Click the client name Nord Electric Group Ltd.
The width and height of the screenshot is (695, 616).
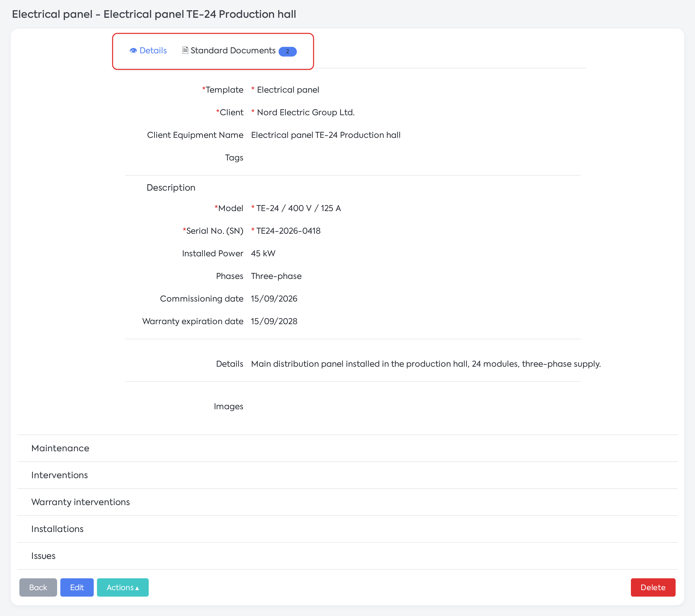(306, 113)
